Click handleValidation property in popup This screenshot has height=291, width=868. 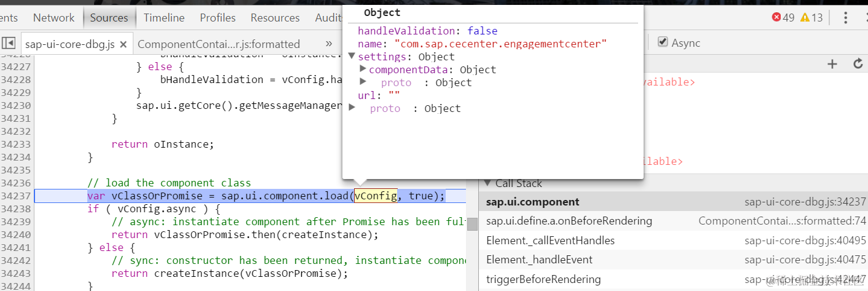tap(409, 30)
